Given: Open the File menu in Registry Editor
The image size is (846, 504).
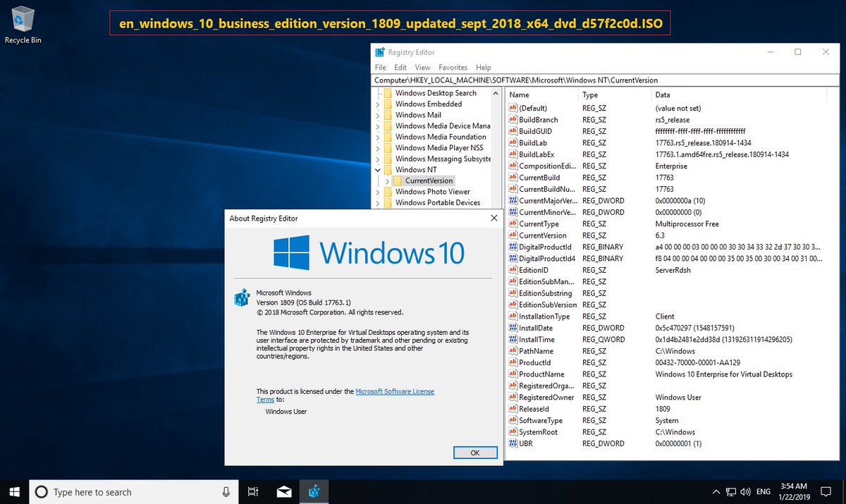Looking at the screenshot, I should coord(380,68).
